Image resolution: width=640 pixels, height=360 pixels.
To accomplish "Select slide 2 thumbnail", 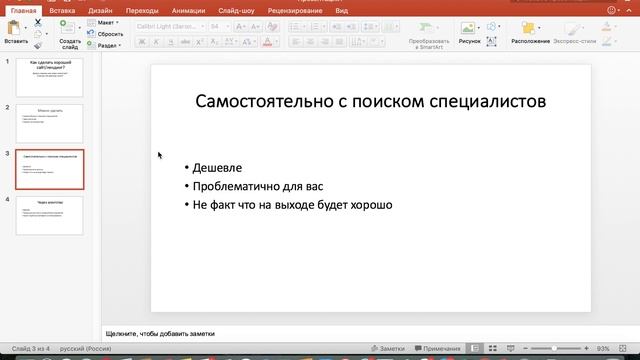I will click(49, 123).
